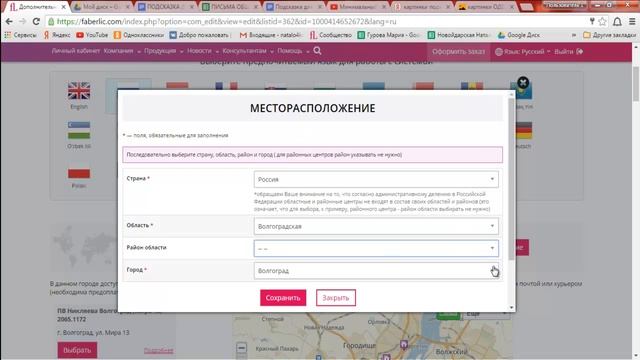
Task: Click the Выйти logout link
Action: [569, 52]
